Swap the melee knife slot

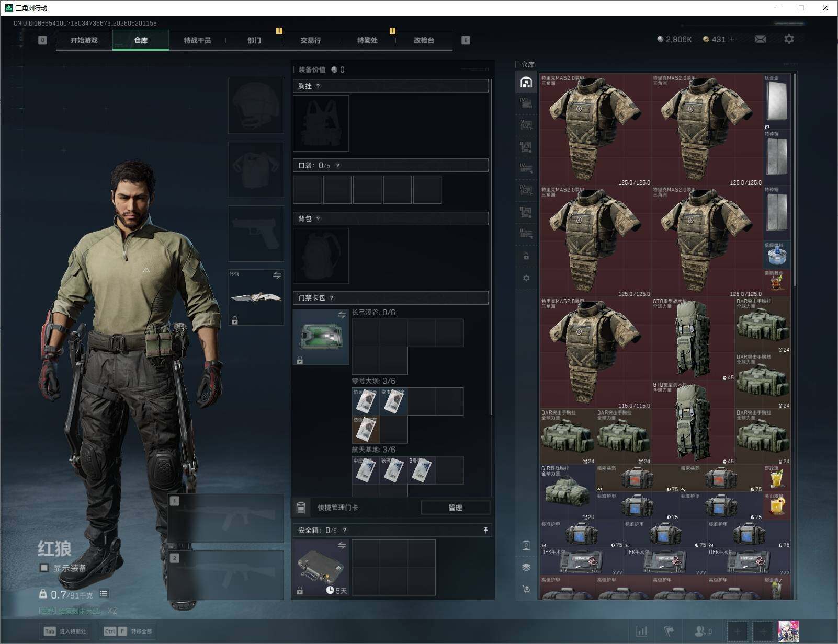[x=277, y=275]
